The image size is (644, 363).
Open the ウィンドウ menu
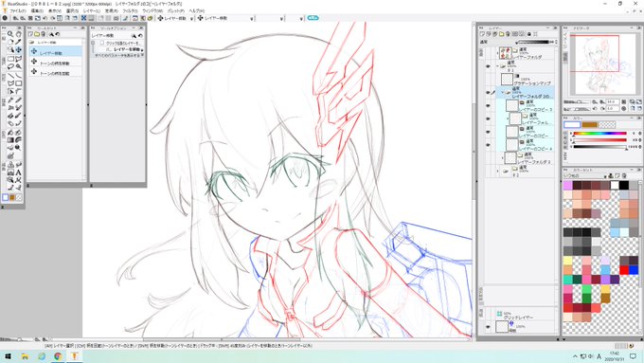coord(152,10)
